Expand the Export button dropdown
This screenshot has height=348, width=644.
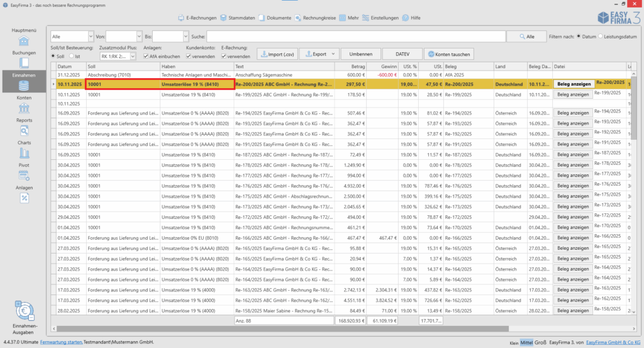coord(335,54)
